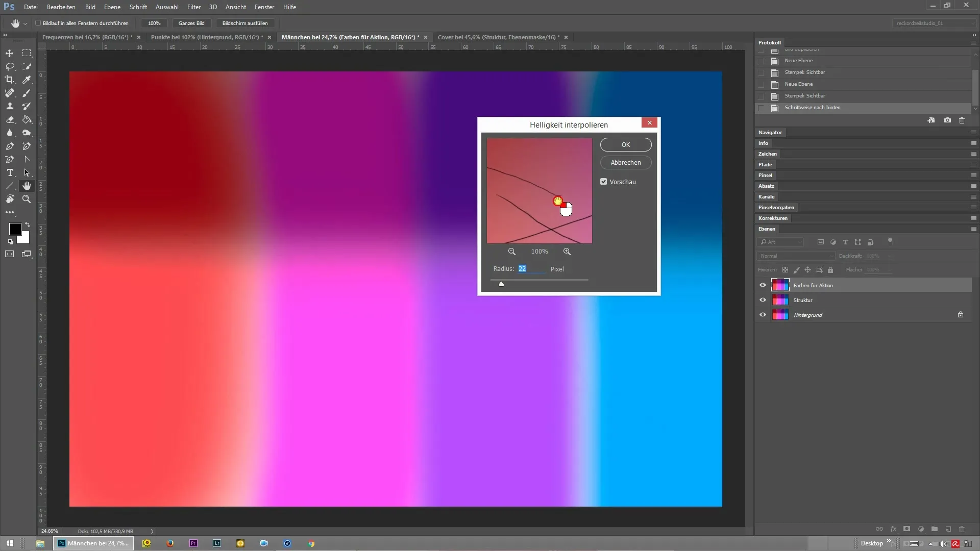Select the Crop tool
Viewport: 980px width, 551px height.
tap(10, 80)
